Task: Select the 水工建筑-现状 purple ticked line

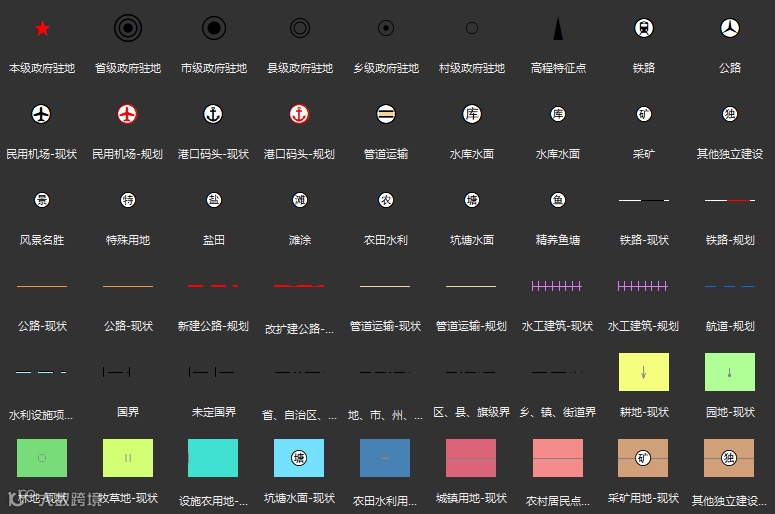Action: (x=557, y=286)
